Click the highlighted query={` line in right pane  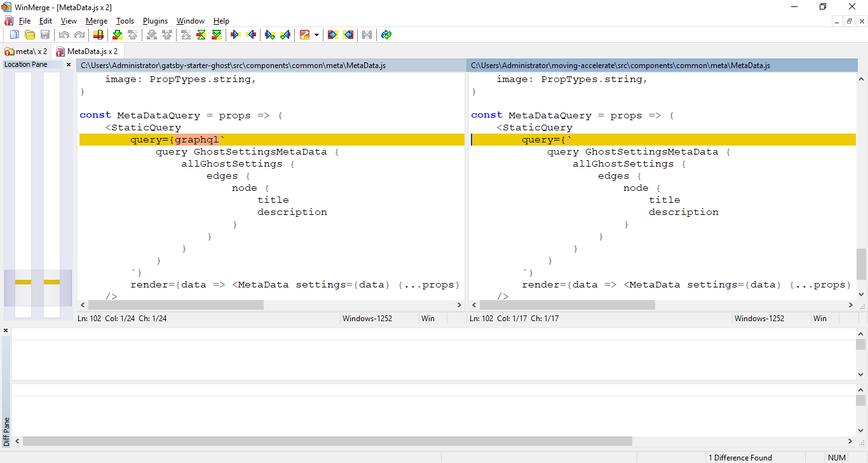click(x=663, y=140)
